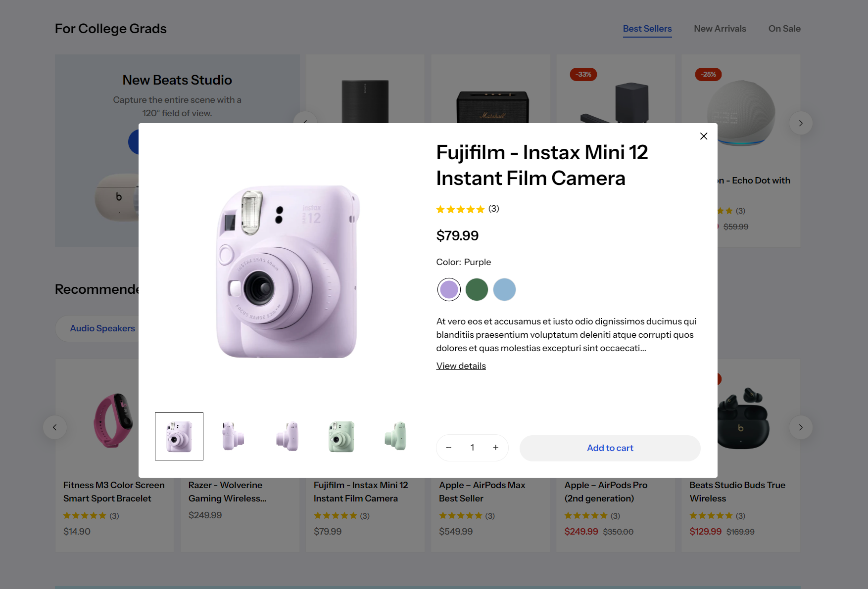Screen dimensions: 868x589
Task: Add camera to cart
Action: (610, 448)
